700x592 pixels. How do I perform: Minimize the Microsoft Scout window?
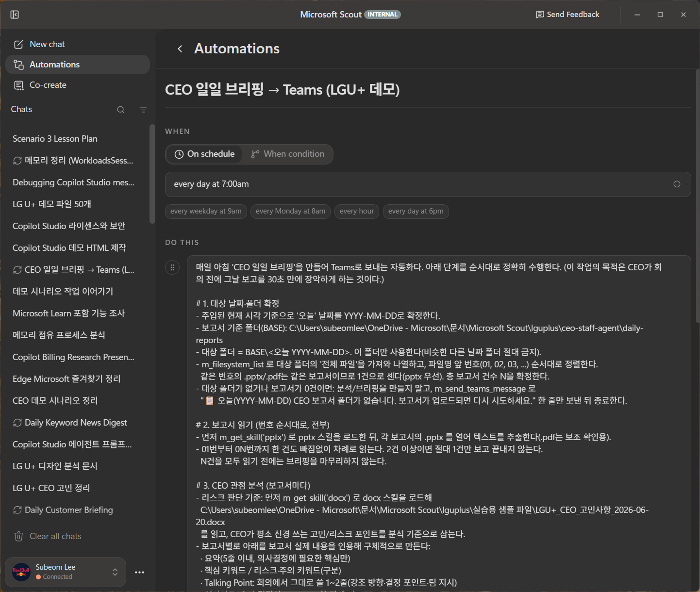point(637,15)
